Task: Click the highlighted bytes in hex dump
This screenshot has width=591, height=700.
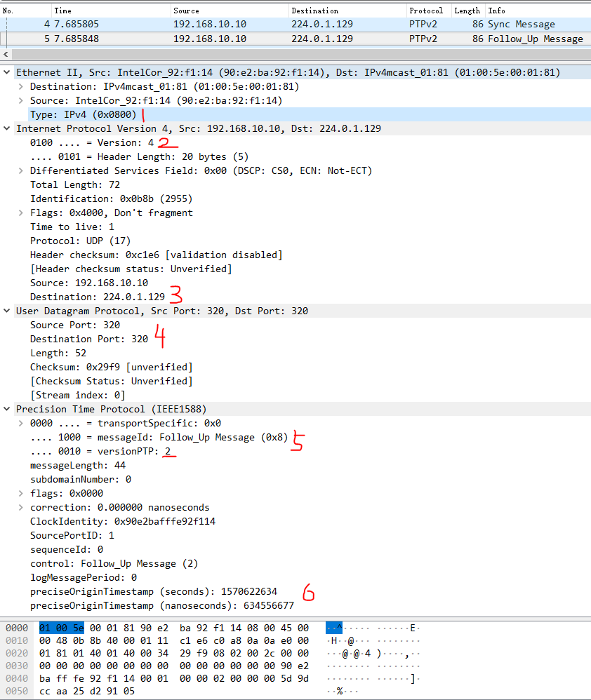Action: tap(51, 626)
